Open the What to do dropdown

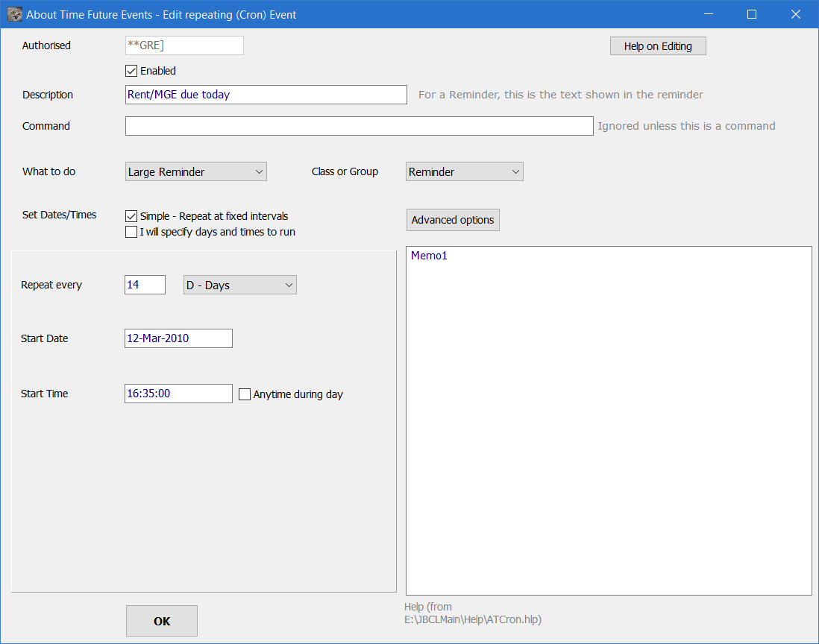tap(195, 171)
